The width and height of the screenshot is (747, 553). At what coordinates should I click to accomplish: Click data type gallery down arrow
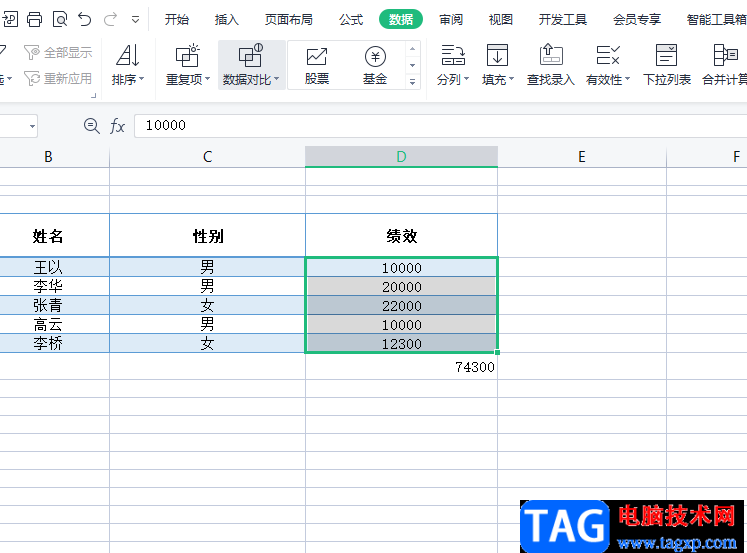[x=413, y=65]
